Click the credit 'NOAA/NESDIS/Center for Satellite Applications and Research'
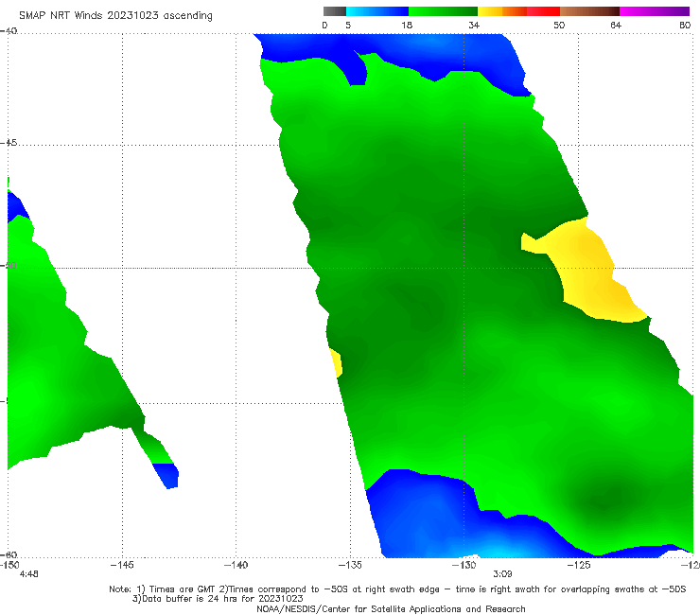The height and width of the screenshot is (615, 700). click(391, 608)
